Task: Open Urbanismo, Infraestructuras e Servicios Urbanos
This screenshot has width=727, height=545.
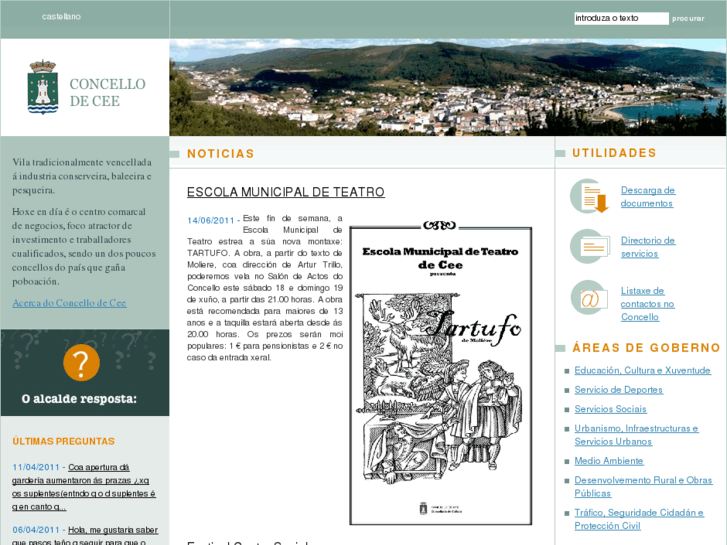Action: click(x=636, y=435)
